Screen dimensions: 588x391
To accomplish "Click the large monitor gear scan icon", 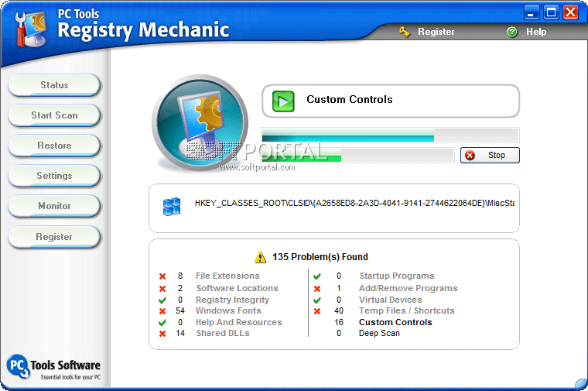I will point(200,122).
